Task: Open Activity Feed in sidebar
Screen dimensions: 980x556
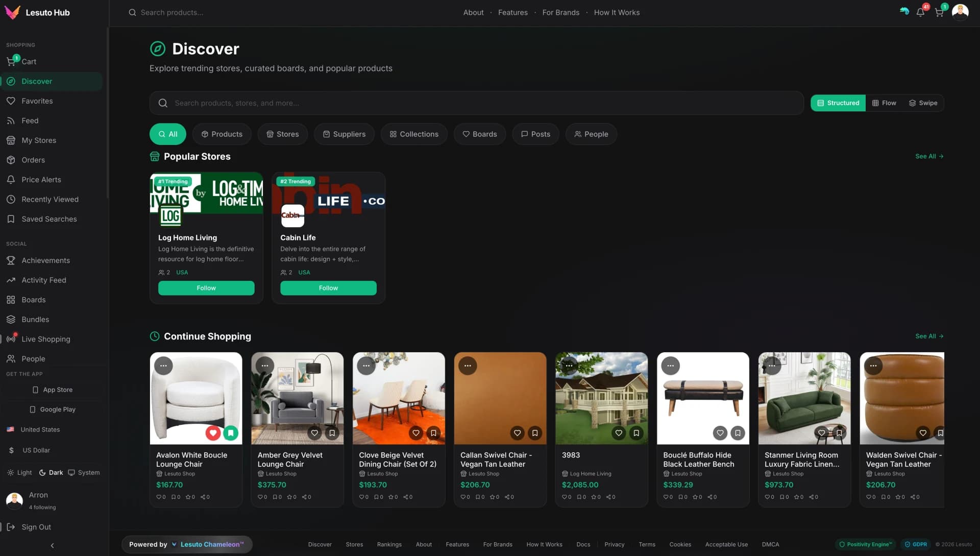Action: point(51,280)
